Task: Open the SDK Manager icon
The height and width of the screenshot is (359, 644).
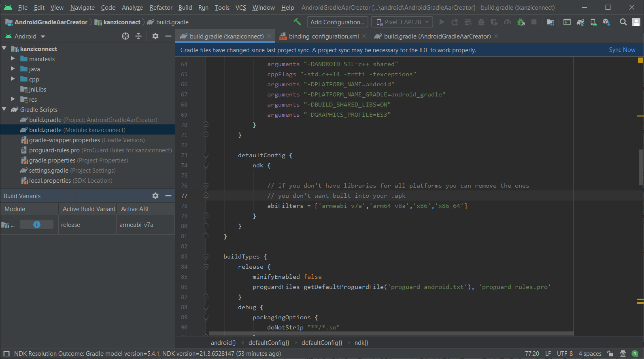Action: point(606,22)
